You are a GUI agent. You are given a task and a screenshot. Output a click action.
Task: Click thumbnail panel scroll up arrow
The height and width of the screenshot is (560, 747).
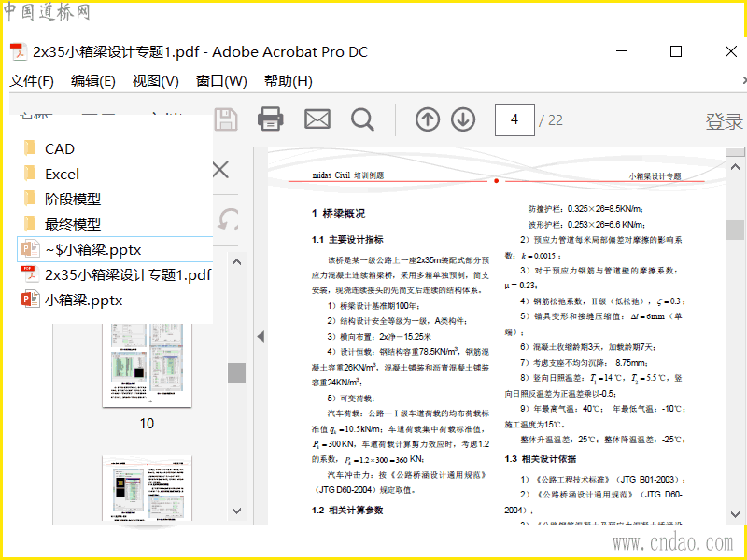236,262
